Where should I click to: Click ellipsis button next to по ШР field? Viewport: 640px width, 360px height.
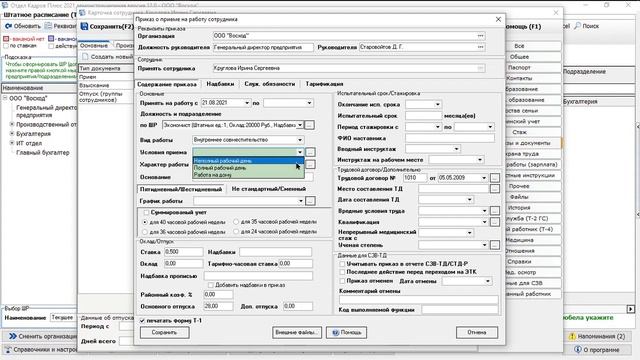click(309, 125)
